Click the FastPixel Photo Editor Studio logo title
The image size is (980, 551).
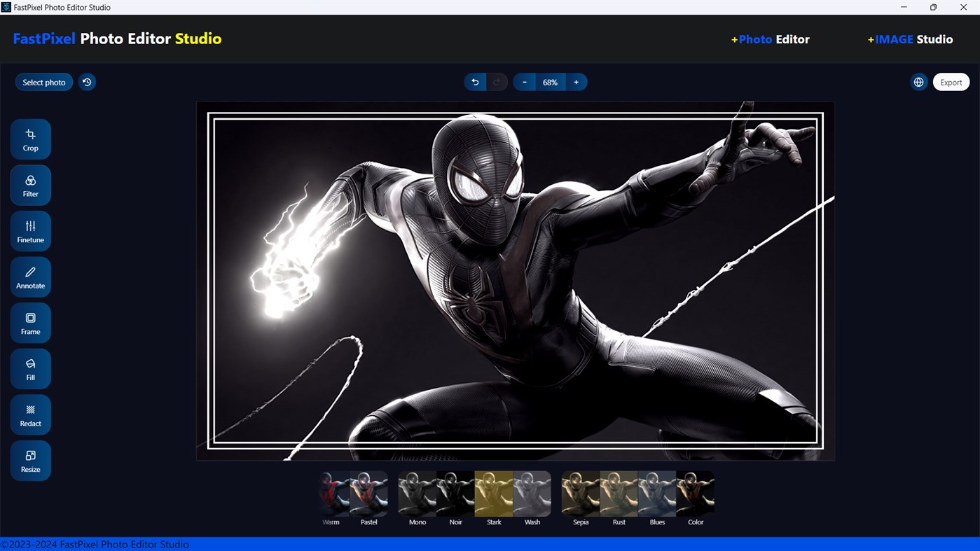coord(117,39)
